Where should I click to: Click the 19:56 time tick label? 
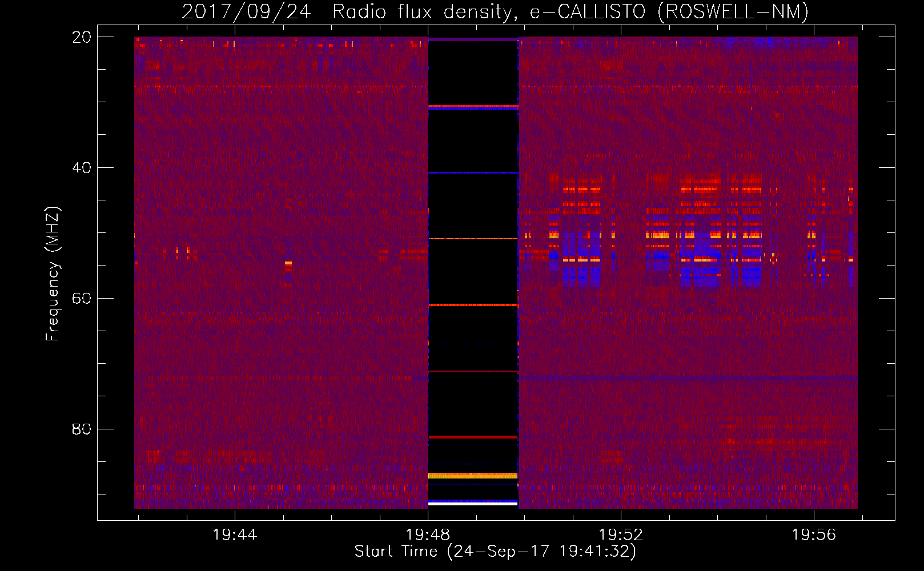(814, 535)
